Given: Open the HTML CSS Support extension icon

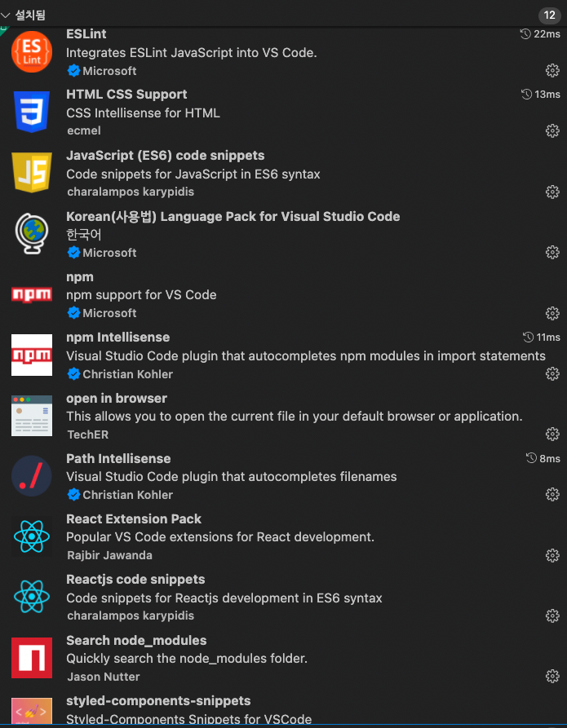Looking at the screenshot, I should pyautogui.click(x=32, y=112).
